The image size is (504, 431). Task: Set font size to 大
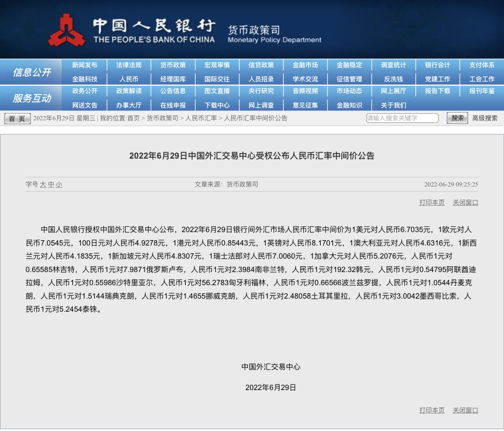(43, 185)
